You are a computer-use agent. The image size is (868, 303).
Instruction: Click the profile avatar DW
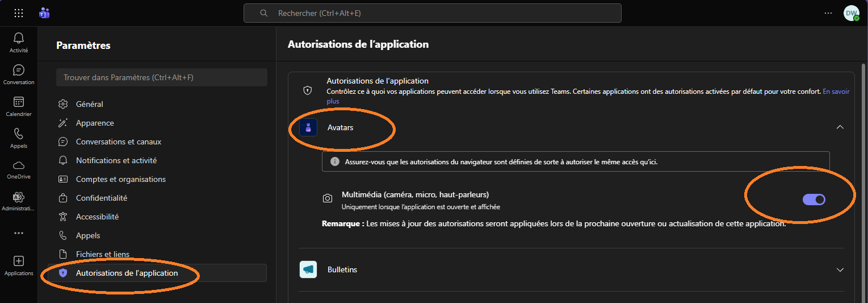tap(851, 13)
